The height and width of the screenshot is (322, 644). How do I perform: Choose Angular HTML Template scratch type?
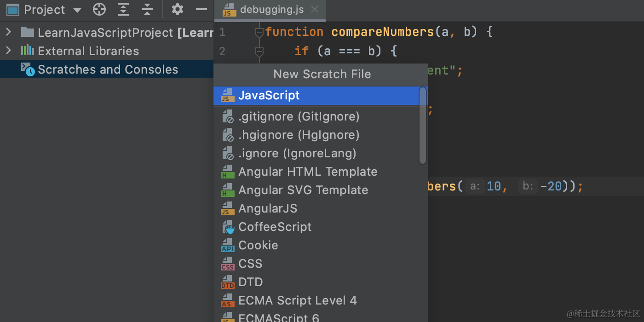[307, 172]
